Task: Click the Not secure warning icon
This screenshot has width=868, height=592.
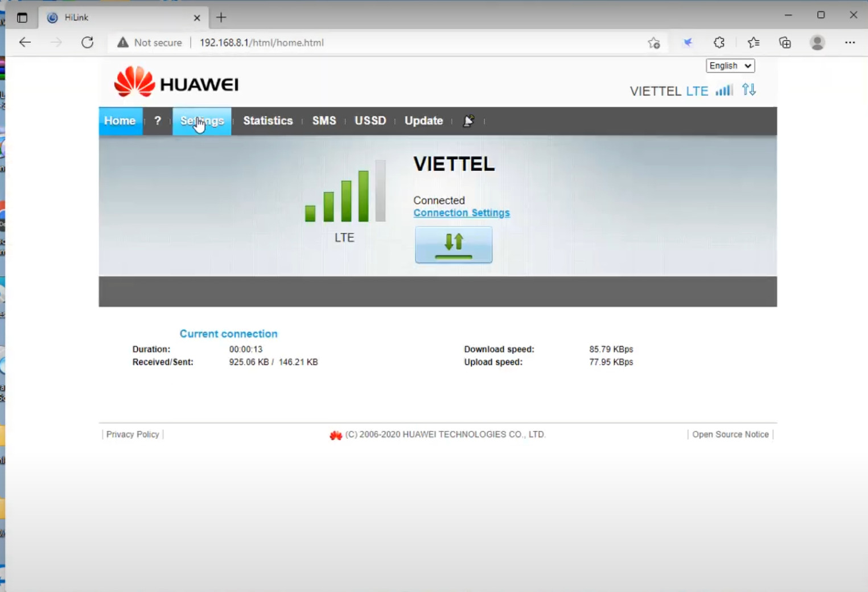Action: pos(123,42)
